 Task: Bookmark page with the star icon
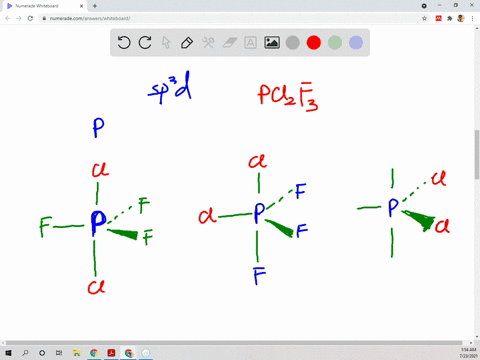pyautogui.click(x=424, y=18)
